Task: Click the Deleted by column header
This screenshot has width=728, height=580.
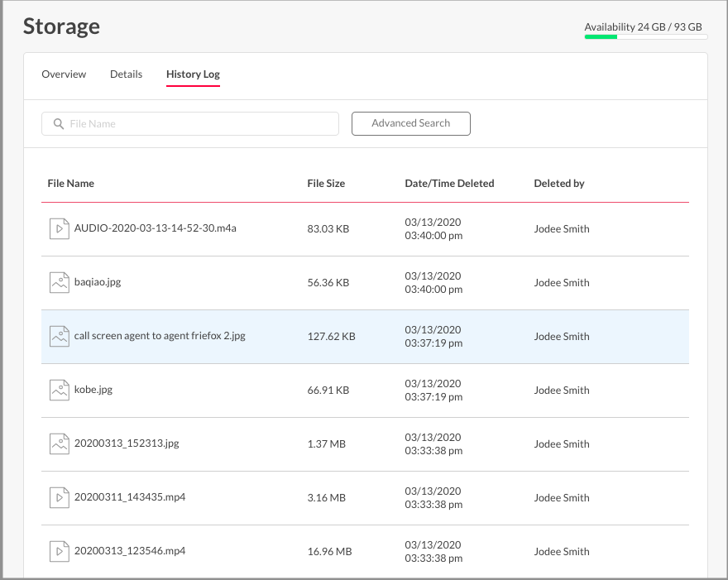Action: click(x=559, y=184)
